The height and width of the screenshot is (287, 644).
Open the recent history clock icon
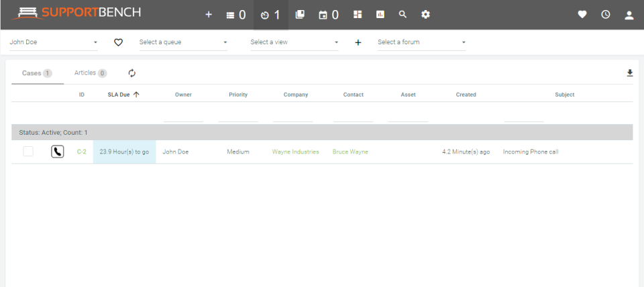(605, 15)
